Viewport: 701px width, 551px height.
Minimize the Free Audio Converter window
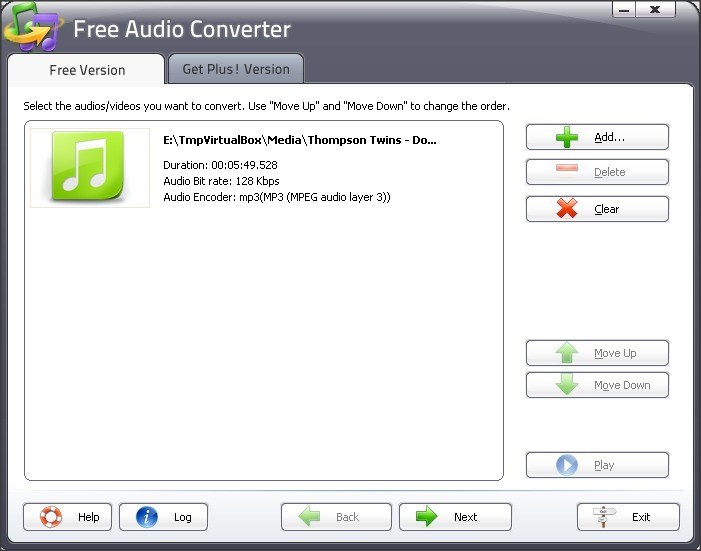(x=626, y=10)
